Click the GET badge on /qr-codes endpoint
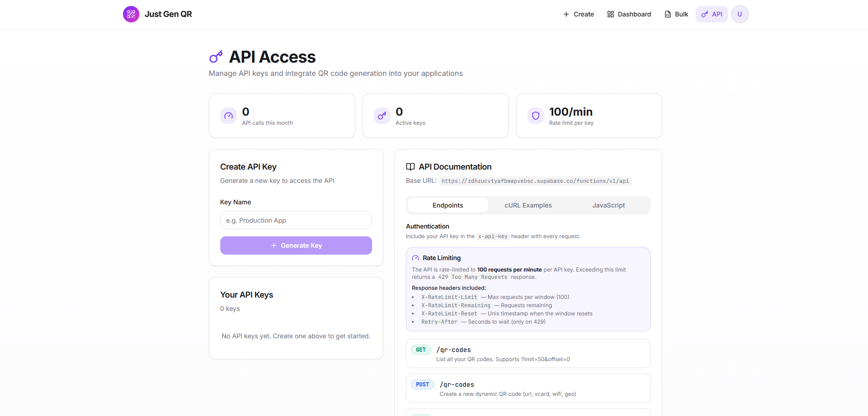868x416 pixels. 421,350
